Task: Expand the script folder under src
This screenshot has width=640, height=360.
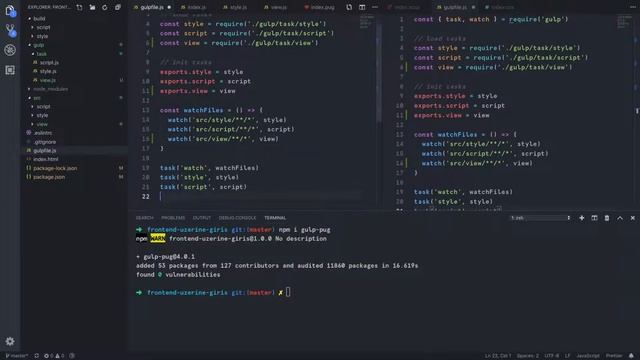Action: pos(43,107)
